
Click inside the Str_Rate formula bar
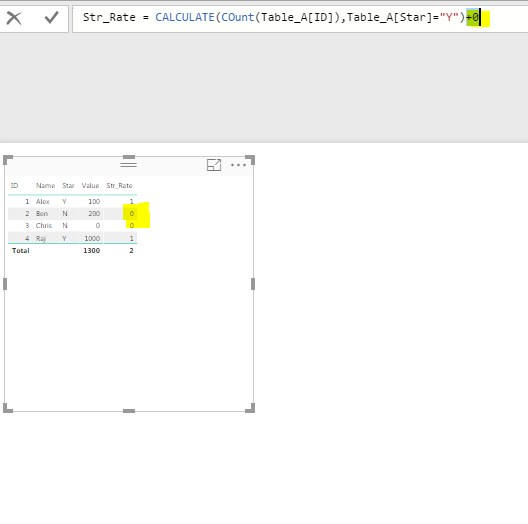click(x=300, y=19)
